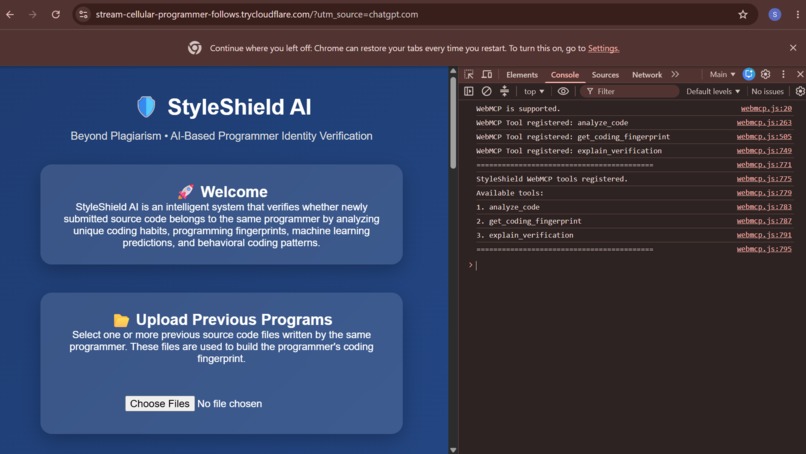Image resolution: width=806 pixels, height=454 pixels.
Task: Open the webmcp.js:775 source link
Action: pos(764,179)
